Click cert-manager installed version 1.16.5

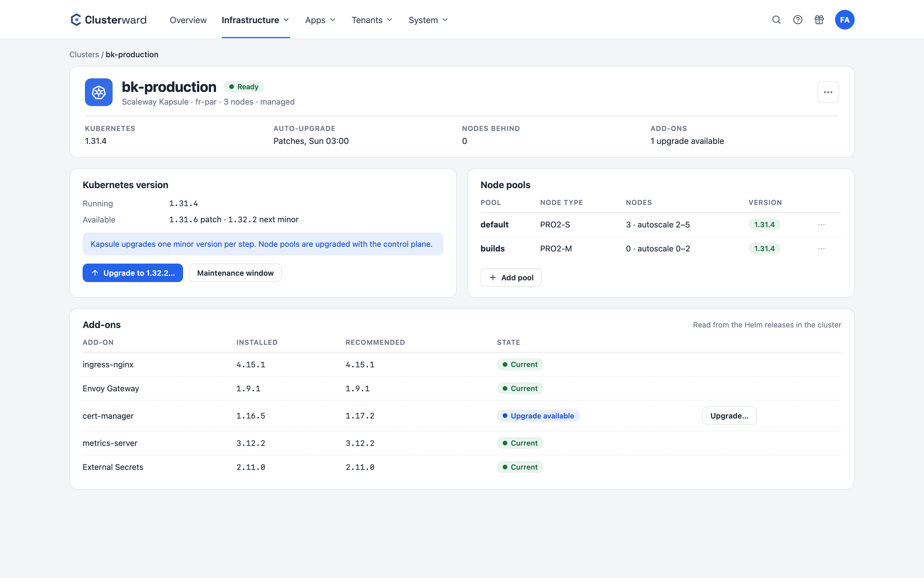[x=251, y=416]
